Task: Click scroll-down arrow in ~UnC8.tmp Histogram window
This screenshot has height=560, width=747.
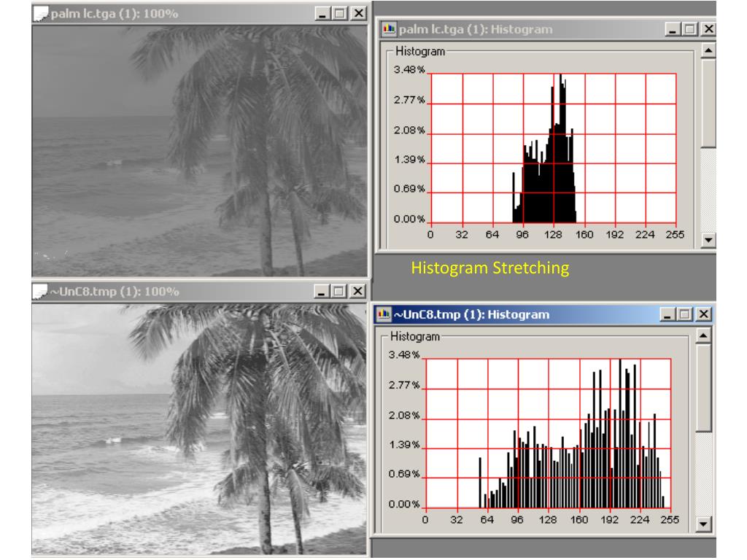Action: [x=703, y=525]
